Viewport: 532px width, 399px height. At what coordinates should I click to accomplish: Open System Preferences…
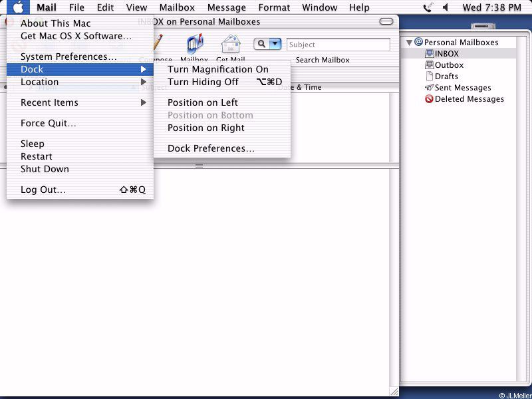(80, 57)
